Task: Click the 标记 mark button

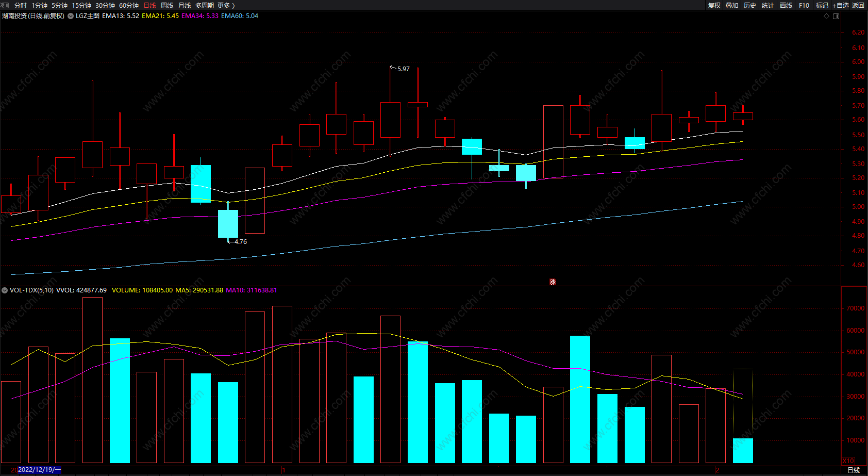Action: [822, 6]
